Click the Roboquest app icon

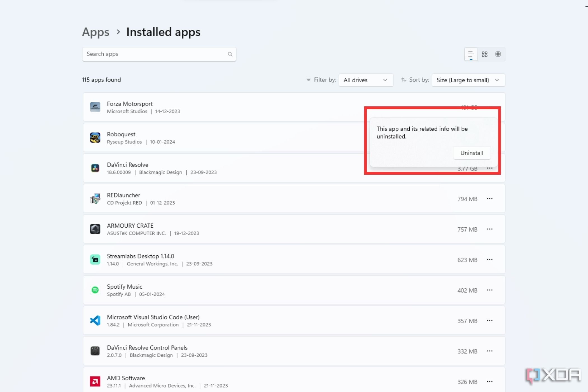(x=95, y=137)
